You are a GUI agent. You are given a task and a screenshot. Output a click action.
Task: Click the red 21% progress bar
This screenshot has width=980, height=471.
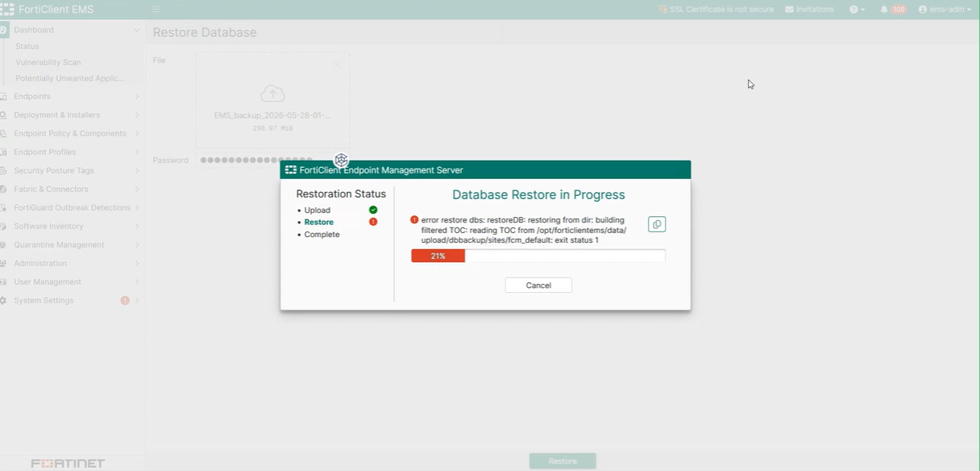tap(438, 256)
